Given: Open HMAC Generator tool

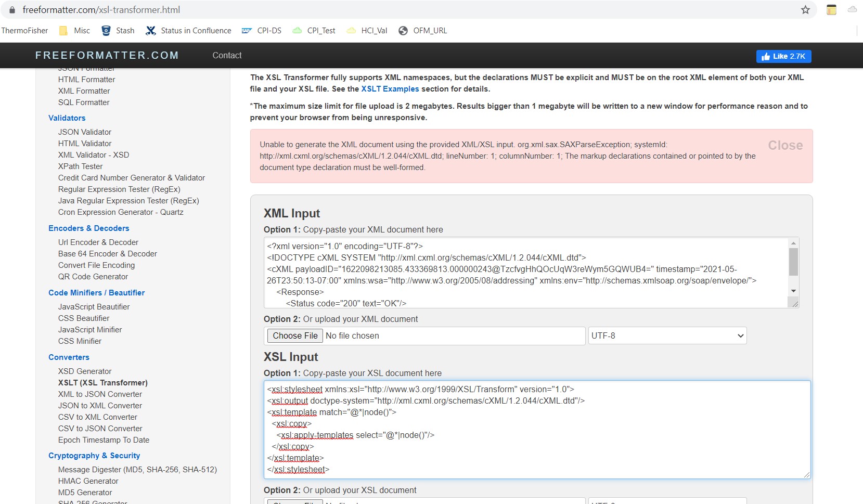Looking at the screenshot, I should [88, 481].
